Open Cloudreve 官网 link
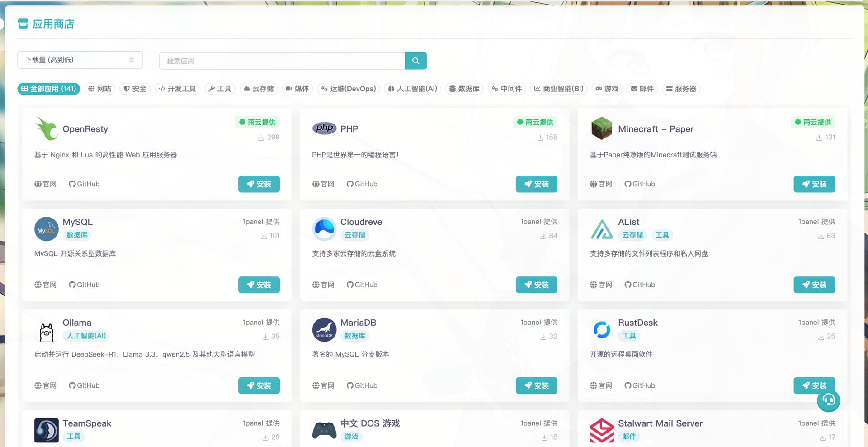868x447 pixels. point(323,285)
